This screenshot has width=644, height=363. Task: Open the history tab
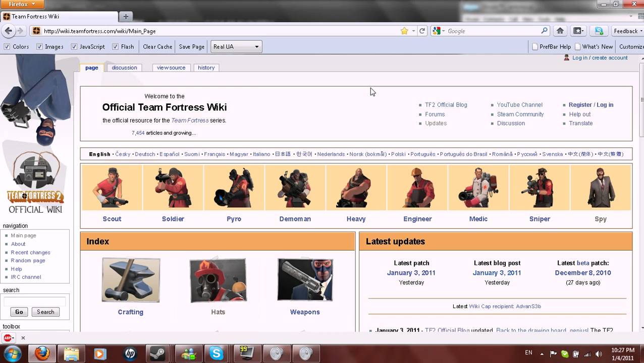pos(206,68)
